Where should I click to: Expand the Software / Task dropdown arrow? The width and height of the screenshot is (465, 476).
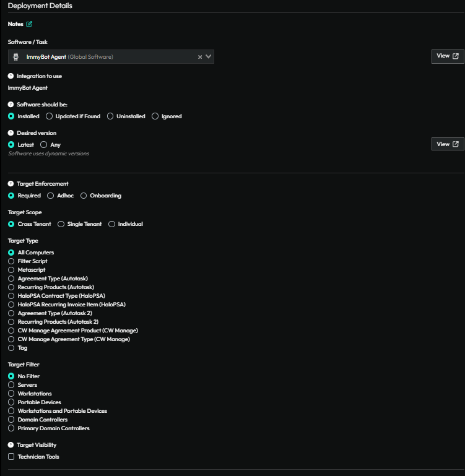click(x=209, y=57)
